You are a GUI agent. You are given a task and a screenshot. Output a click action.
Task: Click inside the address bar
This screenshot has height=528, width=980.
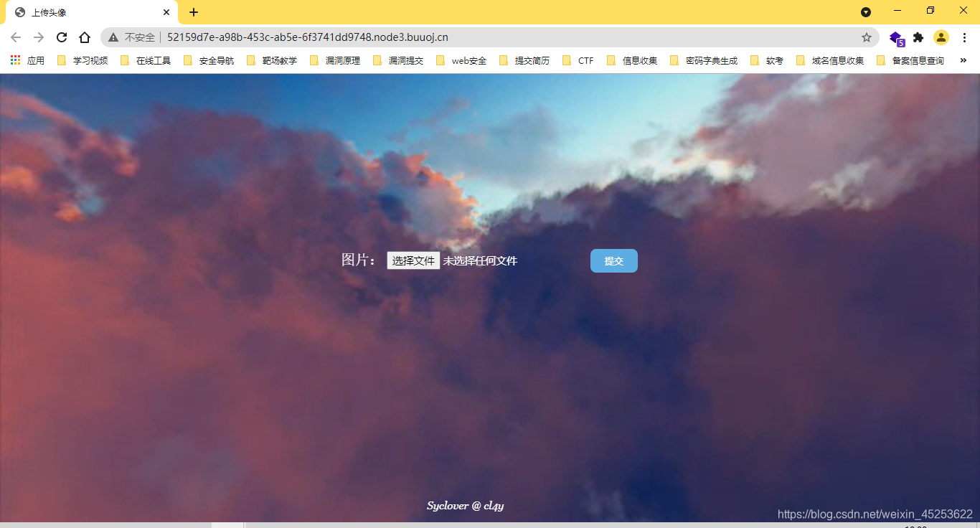coord(359,37)
